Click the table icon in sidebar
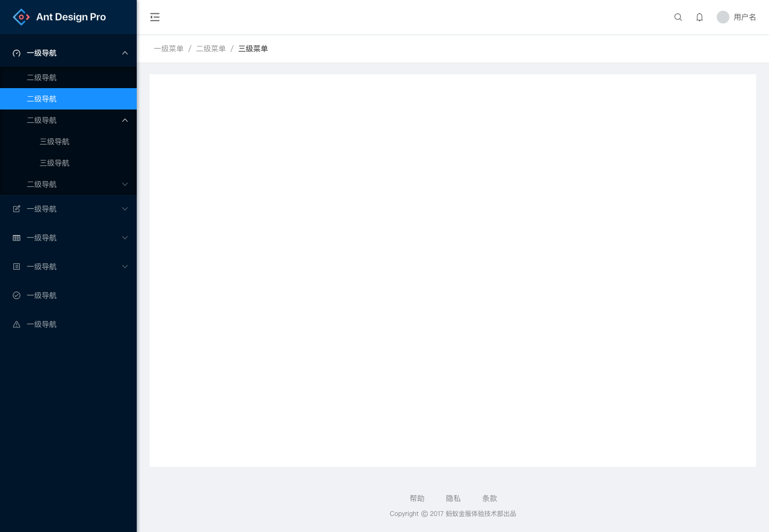The image size is (769, 532). click(x=17, y=238)
